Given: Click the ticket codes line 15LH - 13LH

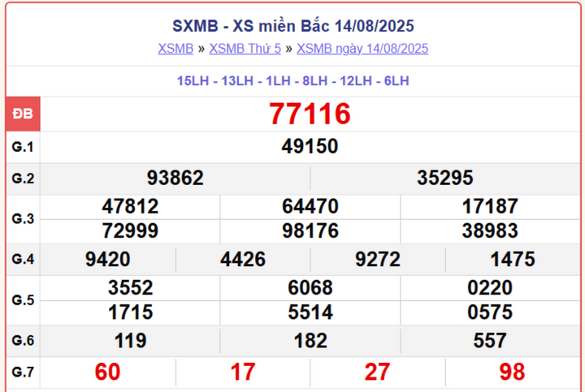Looking at the screenshot, I should (292, 81).
